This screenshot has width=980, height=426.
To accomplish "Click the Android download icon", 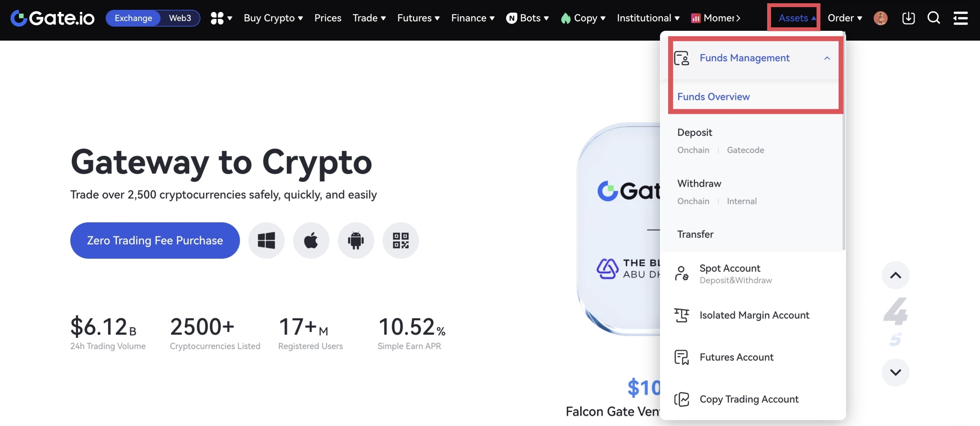I will click(x=356, y=240).
